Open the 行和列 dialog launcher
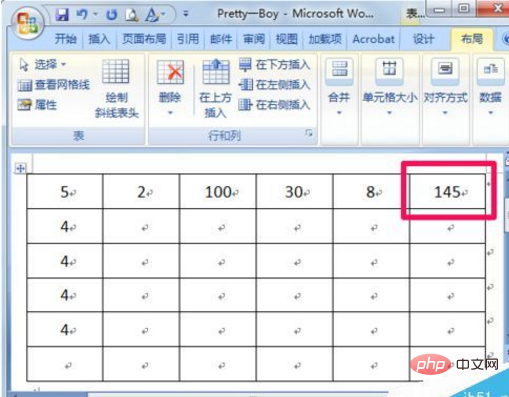Image resolution: width=509 pixels, height=397 pixels. 309,134
